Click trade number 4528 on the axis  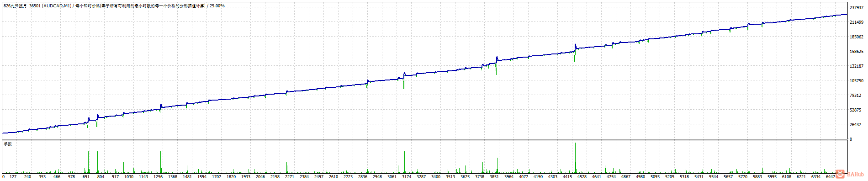(x=582, y=176)
